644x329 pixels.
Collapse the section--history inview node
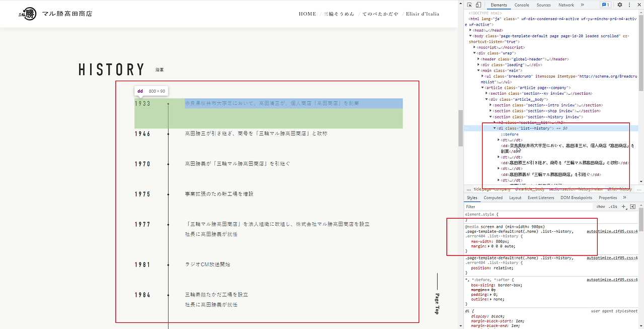[x=491, y=117]
